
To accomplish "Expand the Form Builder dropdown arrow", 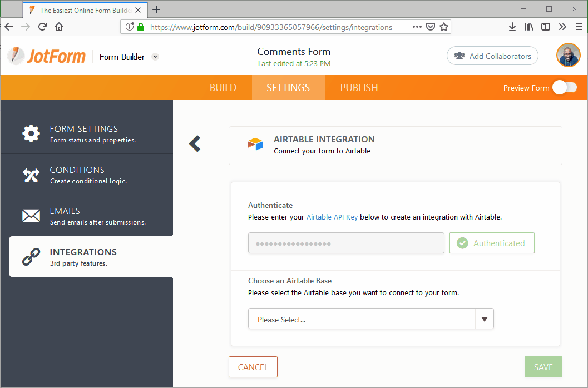I will click(155, 57).
